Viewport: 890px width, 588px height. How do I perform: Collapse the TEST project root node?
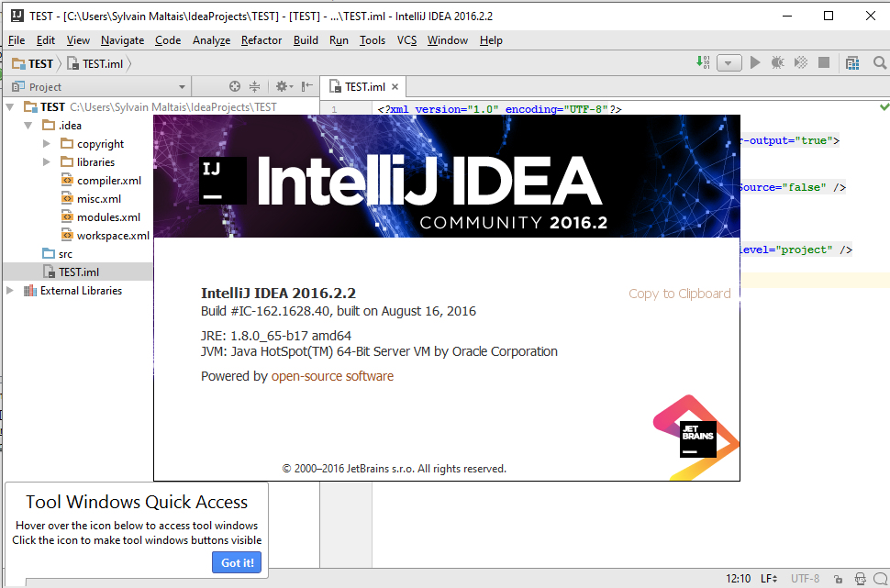pyautogui.click(x=10, y=106)
